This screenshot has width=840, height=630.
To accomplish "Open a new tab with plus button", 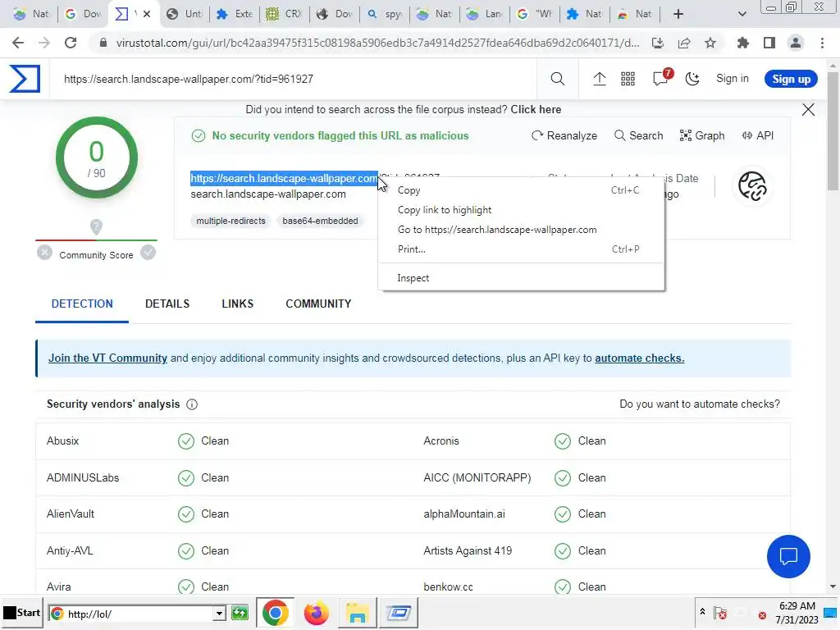I will 678,14.
